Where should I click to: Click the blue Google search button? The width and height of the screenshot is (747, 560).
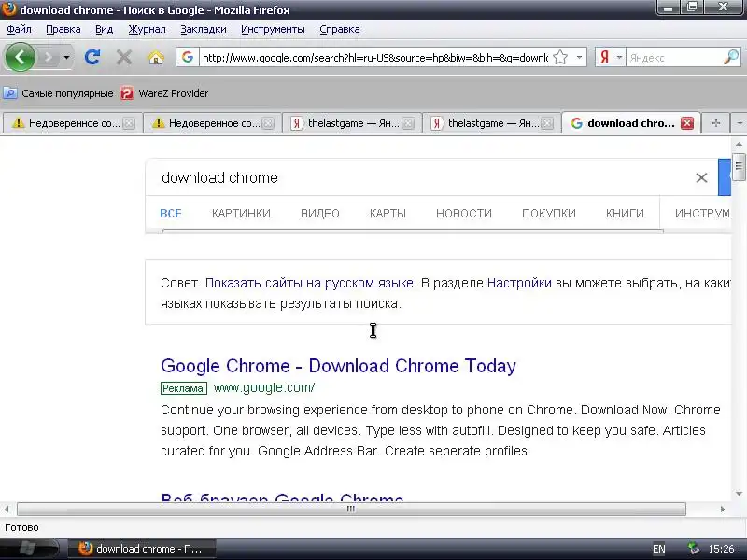tap(725, 177)
